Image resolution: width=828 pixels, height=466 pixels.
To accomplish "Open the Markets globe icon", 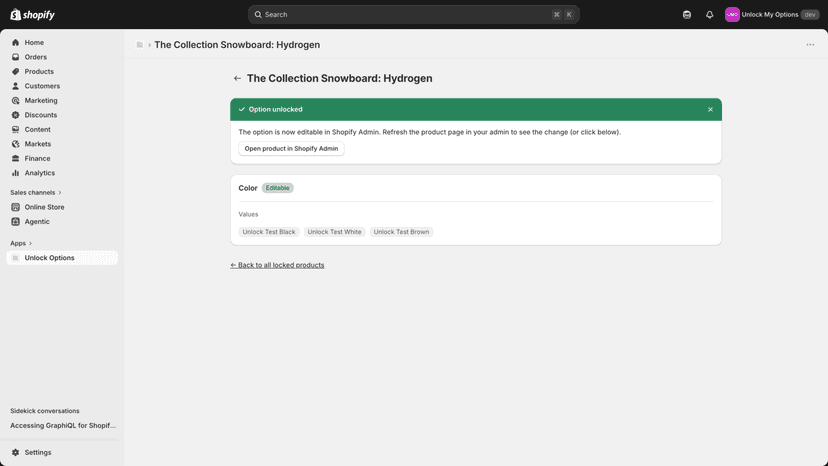I will [15, 144].
